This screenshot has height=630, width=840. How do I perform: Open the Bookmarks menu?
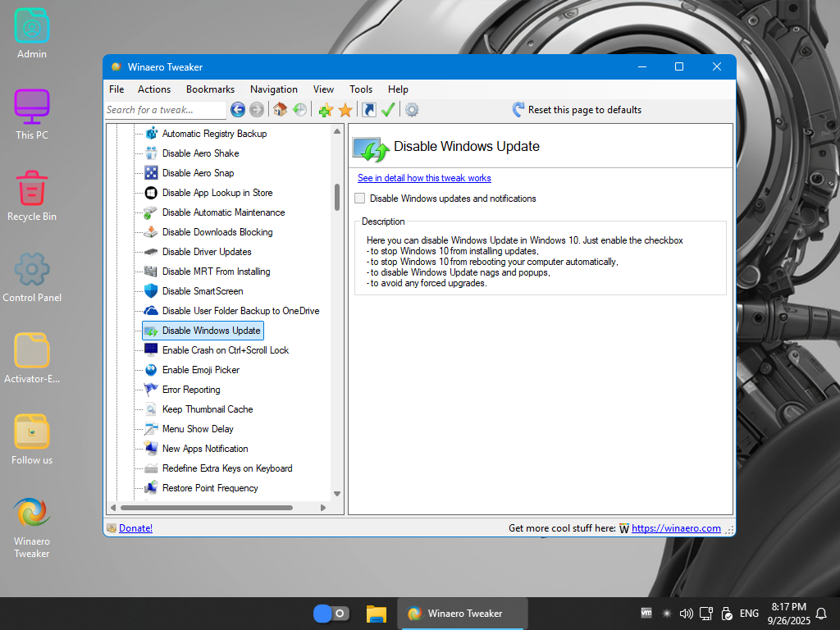210,89
